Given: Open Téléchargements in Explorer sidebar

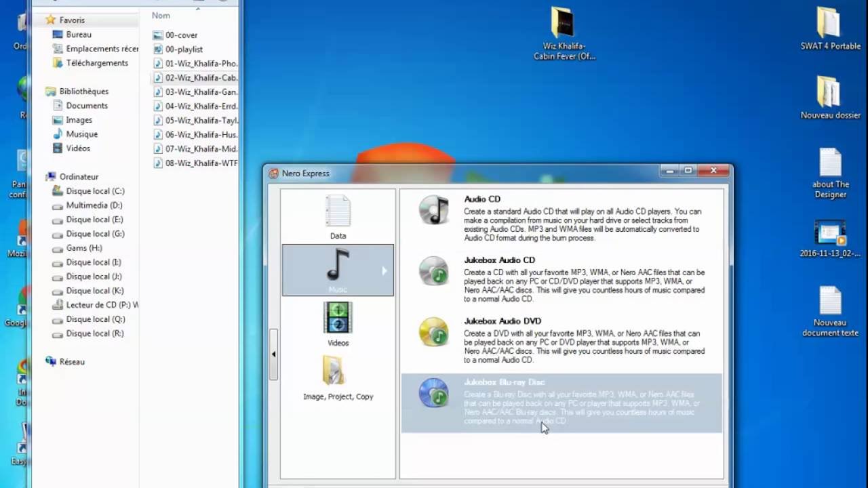Looking at the screenshot, I should click(90, 63).
